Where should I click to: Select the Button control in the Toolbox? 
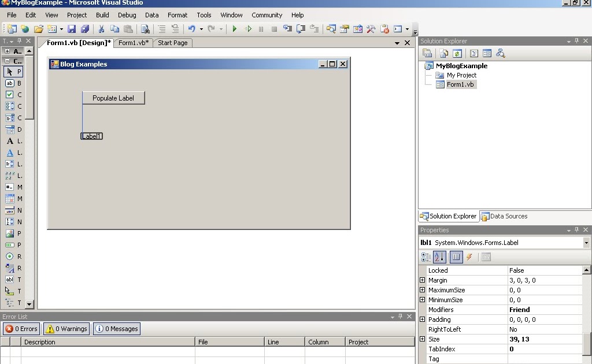click(x=13, y=83)
